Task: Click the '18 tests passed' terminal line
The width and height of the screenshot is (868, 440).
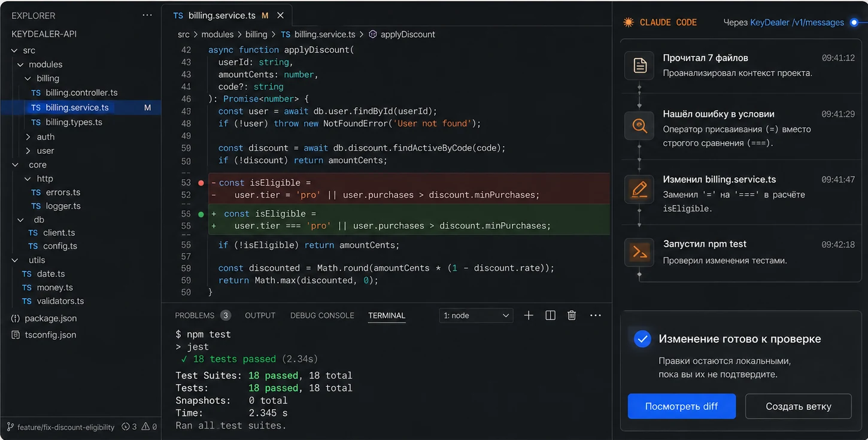Action: click(249, 359)
